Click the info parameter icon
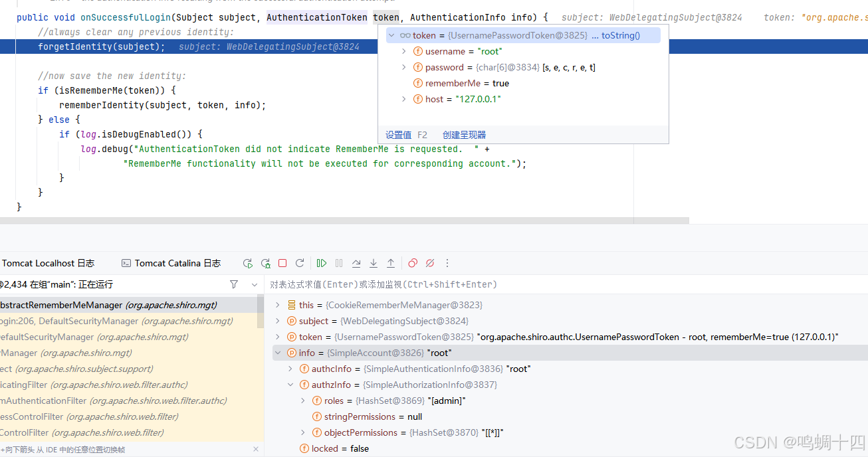868x457 pixels. point(292,353)
